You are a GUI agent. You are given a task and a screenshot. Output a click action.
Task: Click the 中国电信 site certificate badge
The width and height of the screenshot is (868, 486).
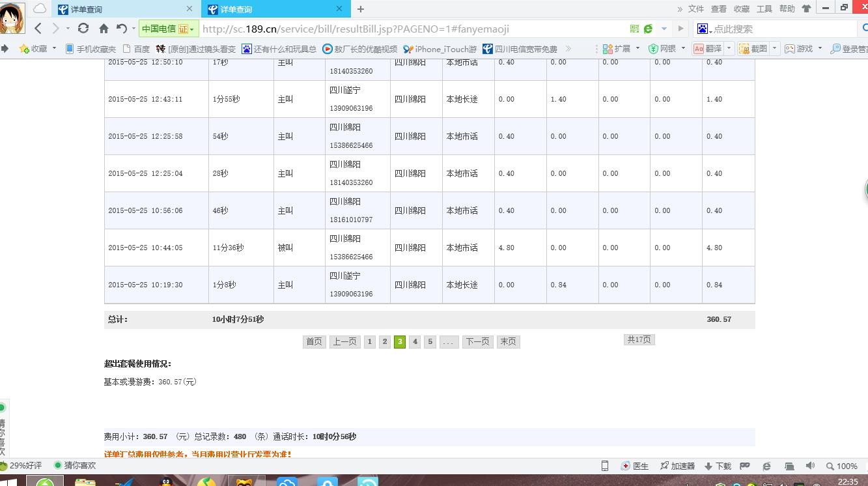(x=169, y=29)
